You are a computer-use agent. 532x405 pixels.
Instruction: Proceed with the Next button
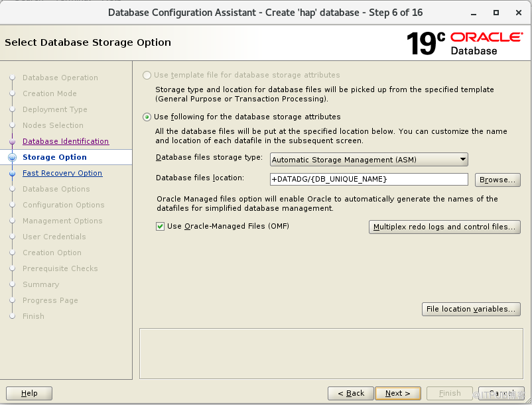[398, 393]
